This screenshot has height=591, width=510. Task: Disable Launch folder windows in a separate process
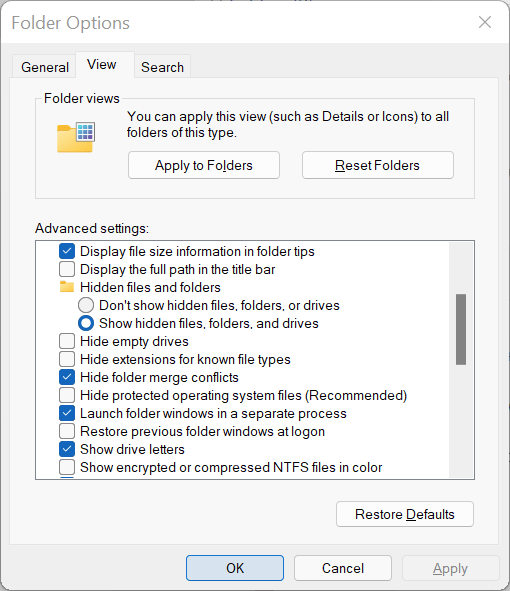click(x=67, y=413)
